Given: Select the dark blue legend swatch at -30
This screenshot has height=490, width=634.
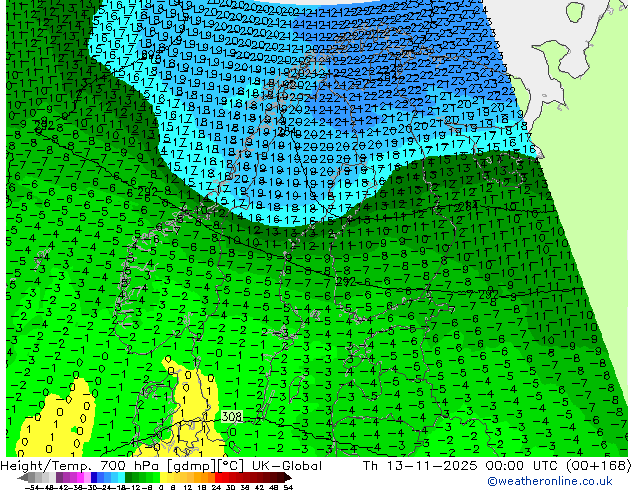Looking at the screenshot, I should 94,477.
